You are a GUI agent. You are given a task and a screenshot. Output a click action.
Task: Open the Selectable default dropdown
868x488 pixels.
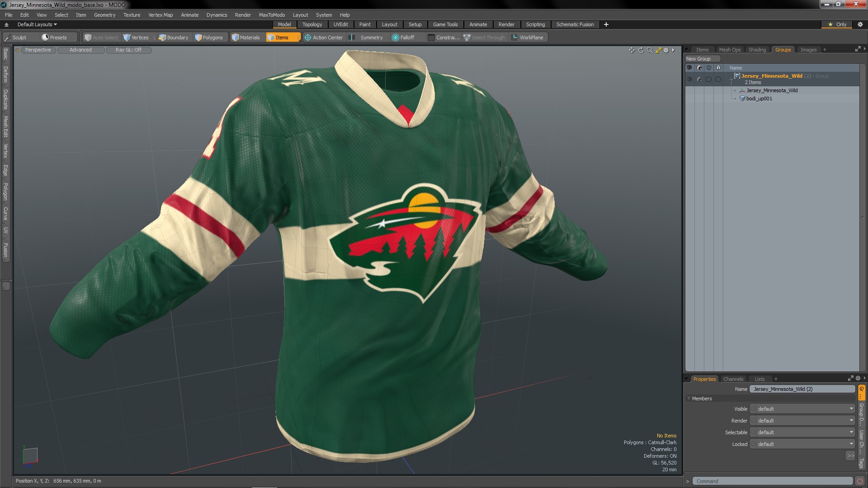(802, 432)
